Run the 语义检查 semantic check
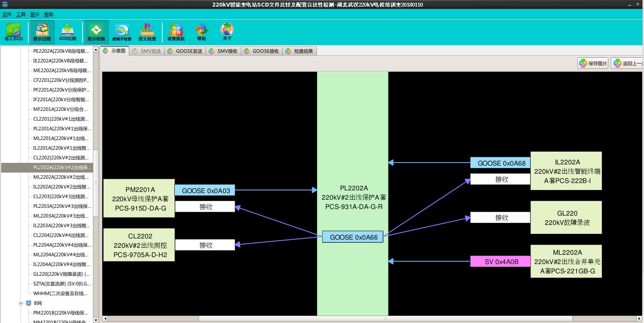Screen dimensions: 644x323 147,32
